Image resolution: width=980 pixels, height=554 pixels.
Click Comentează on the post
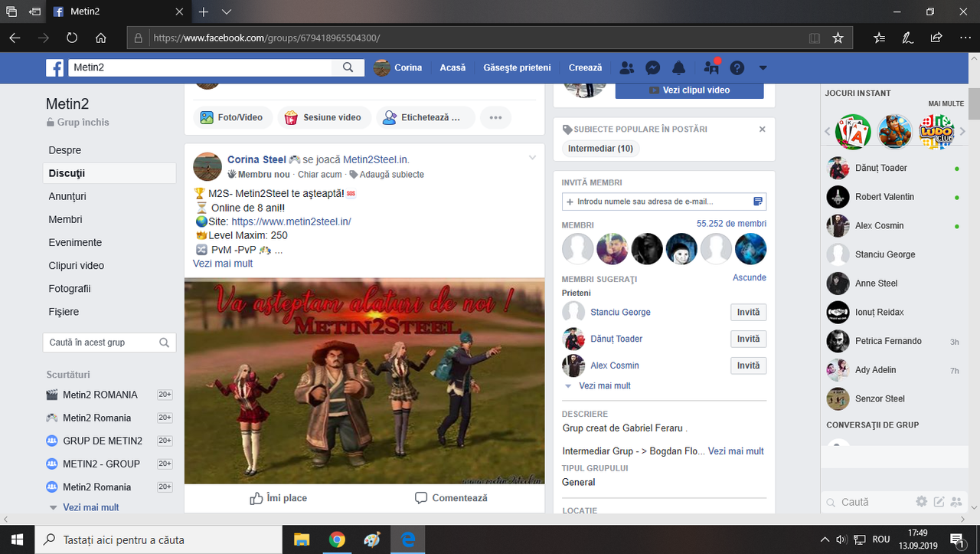click(451, 498)
